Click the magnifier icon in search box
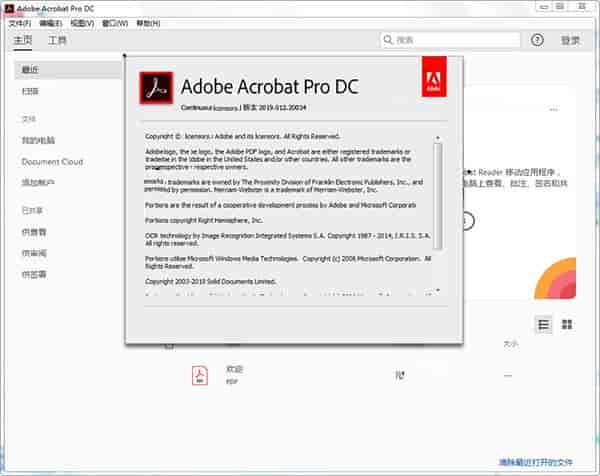The image size is (600, 476). (389, 41)
